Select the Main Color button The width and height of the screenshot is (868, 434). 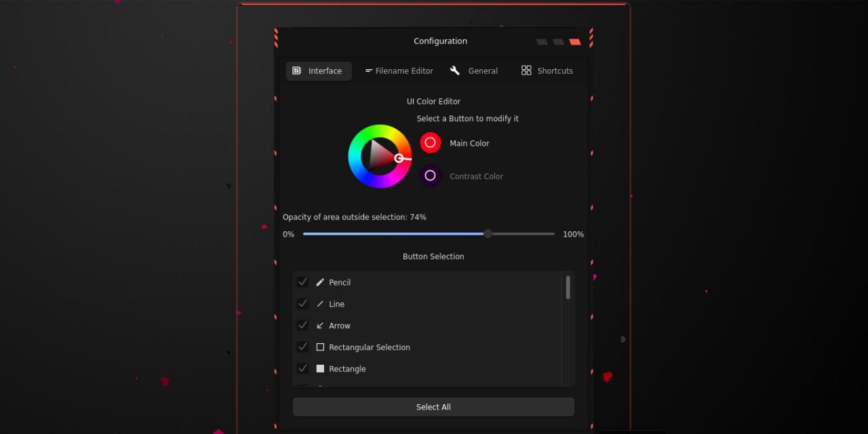coord(430,143)
